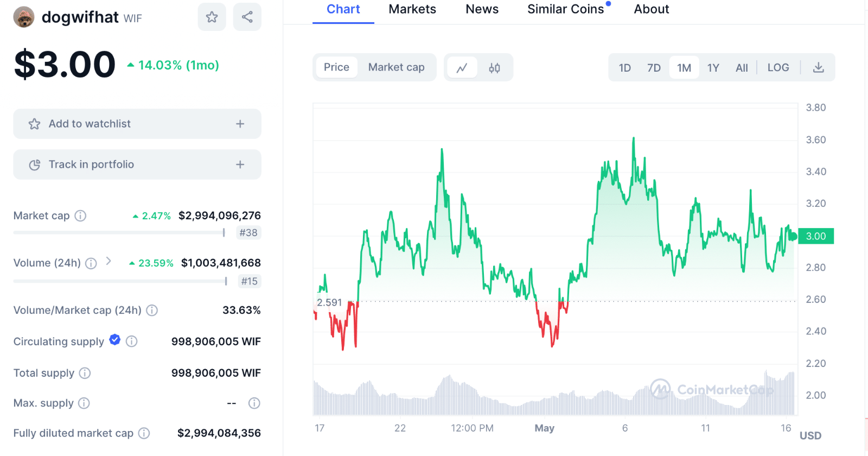The height and width of the screenshot is (456, 868).
Task: Click the Volume rank progress bar
Action: click(120, 281)
